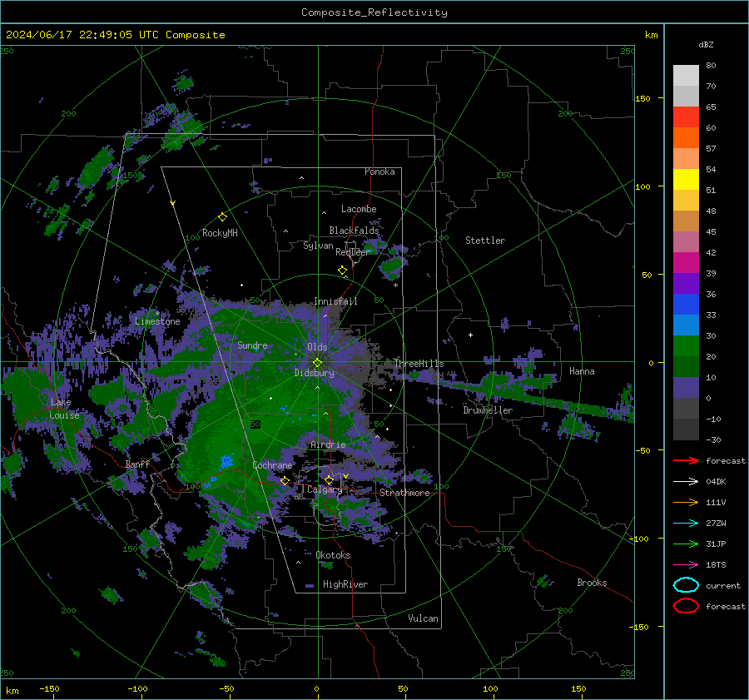This screenshot has width=749, height=700.
Task: Select the 27ZW legend label
Action: [x=716, y=524]
